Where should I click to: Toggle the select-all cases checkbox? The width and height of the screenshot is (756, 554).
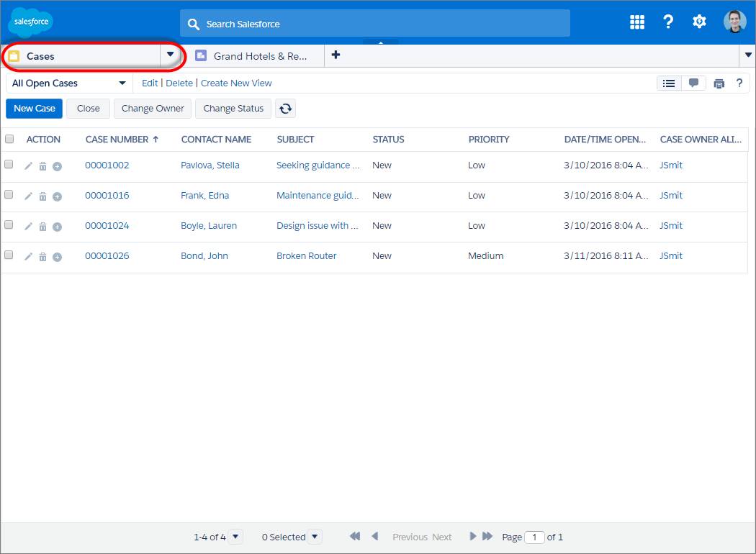pyautogui.click(x=9, y=140)
